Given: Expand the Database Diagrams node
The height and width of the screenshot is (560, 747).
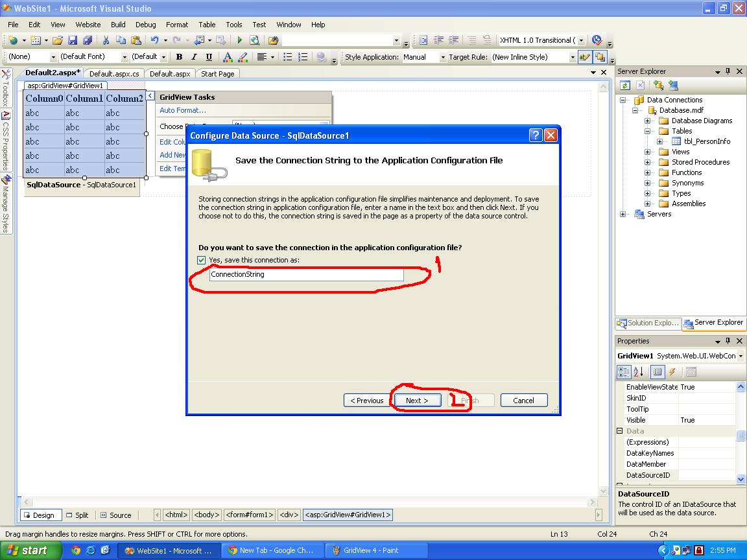Looking at the screenshot, I should (x=647, y=121).
